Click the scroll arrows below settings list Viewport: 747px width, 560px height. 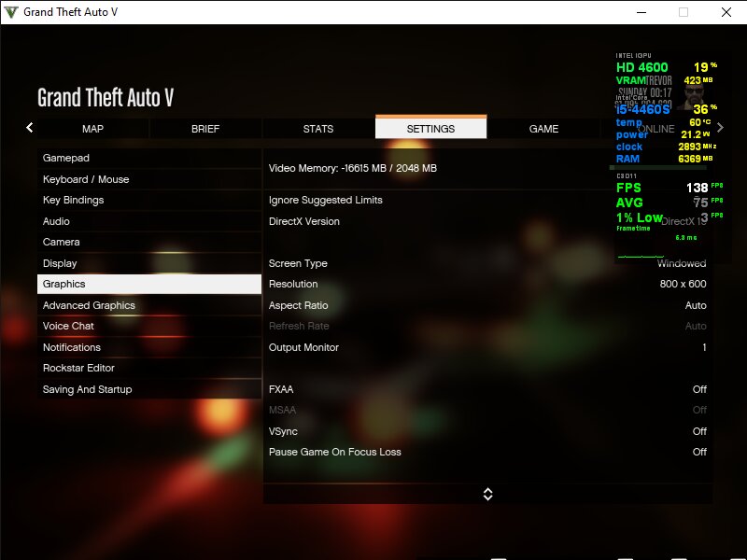487,495
